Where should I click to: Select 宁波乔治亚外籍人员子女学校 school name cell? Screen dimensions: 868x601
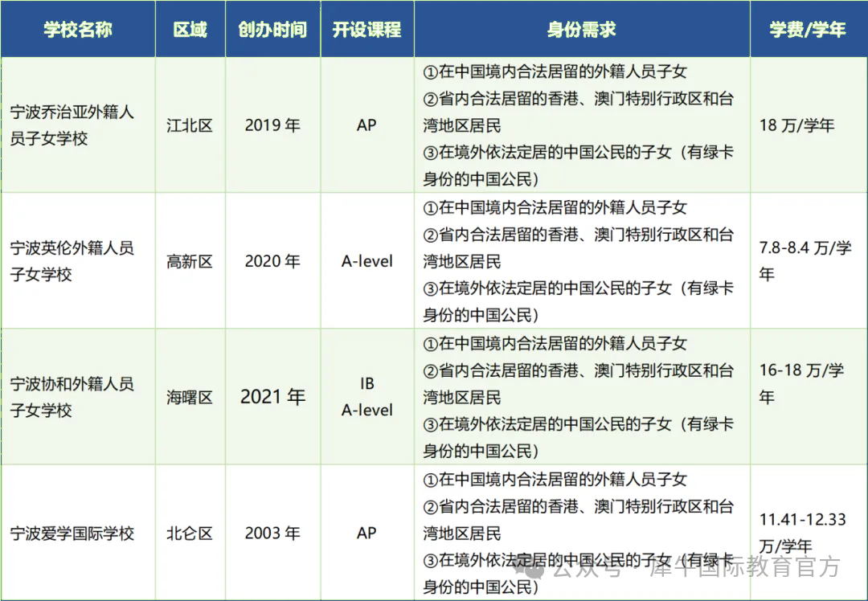click(78, 125)
